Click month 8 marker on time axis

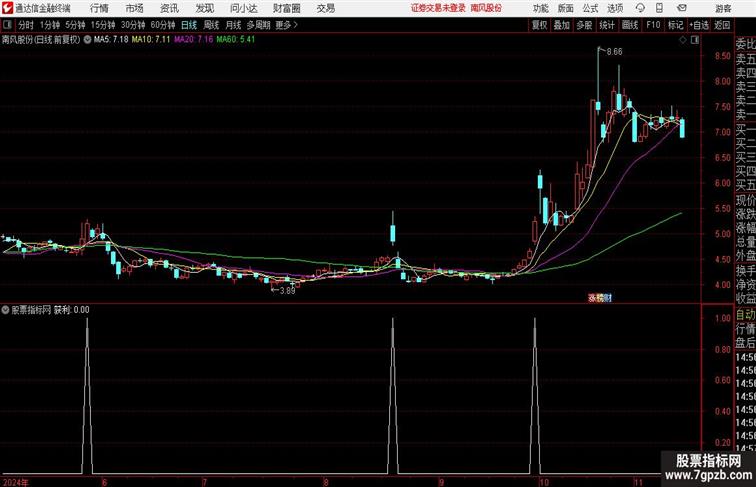[326, 482]
